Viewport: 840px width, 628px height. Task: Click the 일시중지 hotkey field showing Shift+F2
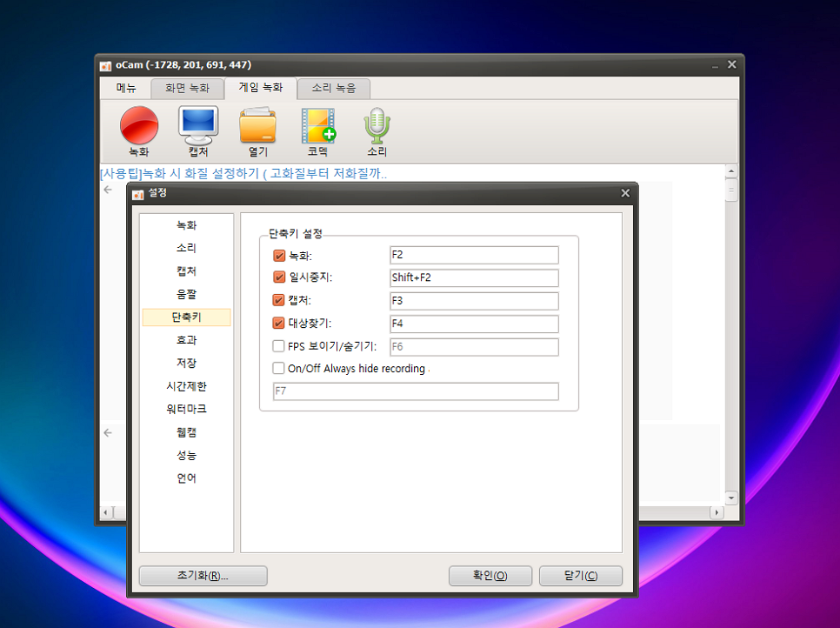coord(474,277)
